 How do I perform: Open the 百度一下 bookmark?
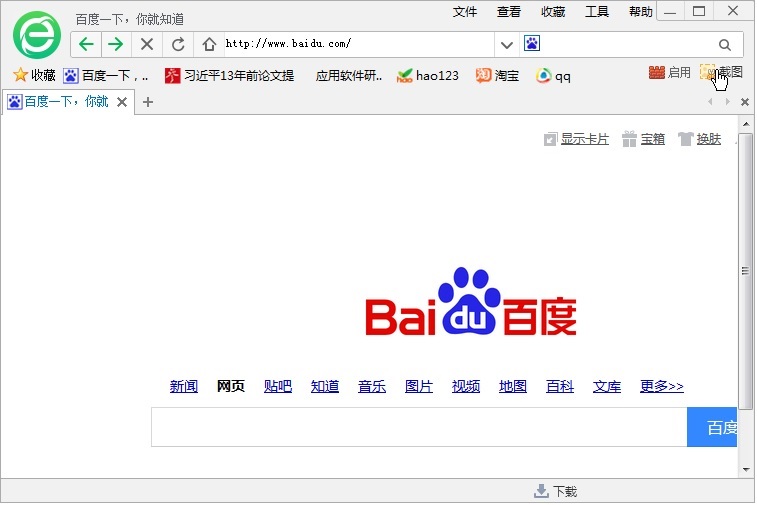(106, 76)
